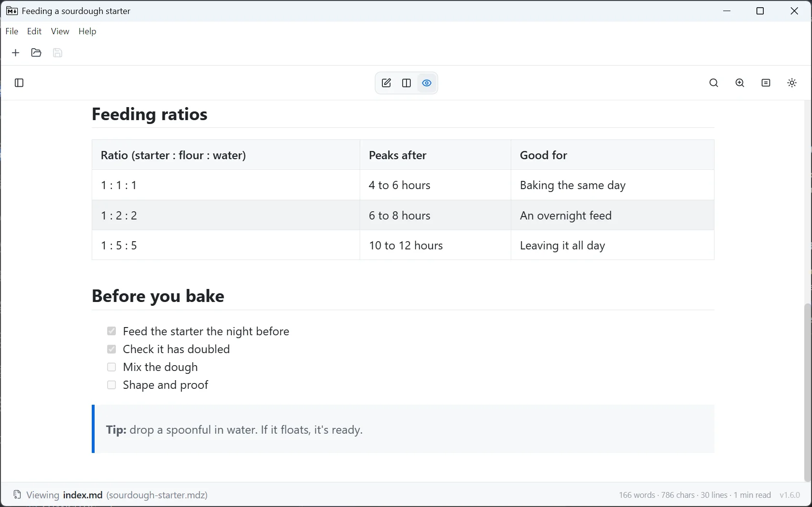Open the outline panel icon
The height and width of the screenshot is (507, 812).
tap(766, 83)
